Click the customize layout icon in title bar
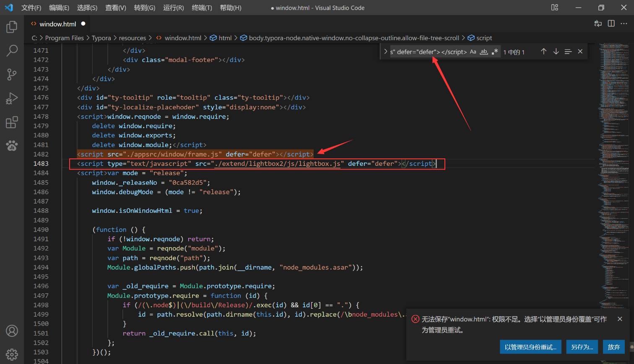The width and height of the screenshot is (634, 364). [555, 8]
